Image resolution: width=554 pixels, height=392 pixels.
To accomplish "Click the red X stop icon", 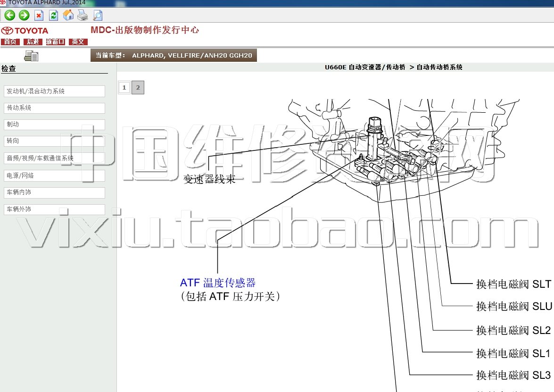I will click(x=39, y=15).
